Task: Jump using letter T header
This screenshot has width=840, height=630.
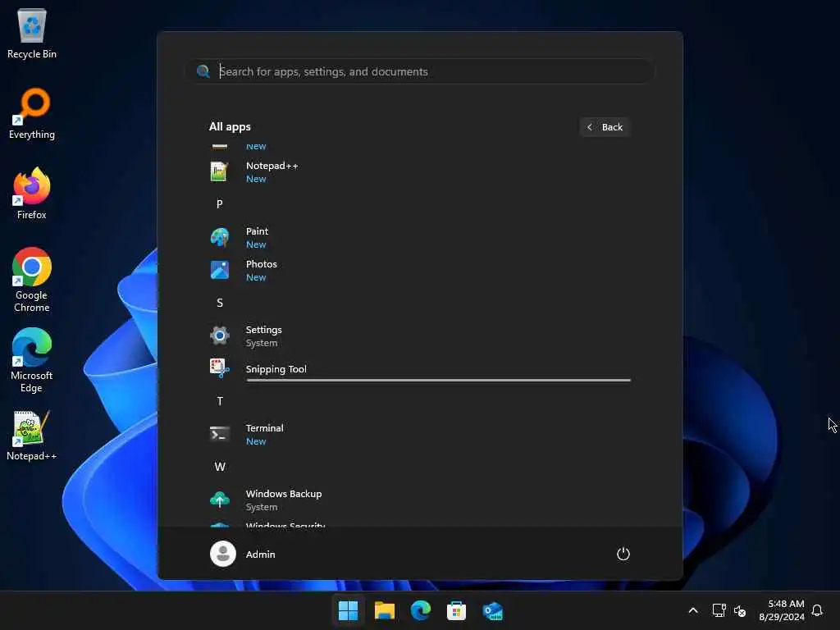Action: (x=220, y=401)
